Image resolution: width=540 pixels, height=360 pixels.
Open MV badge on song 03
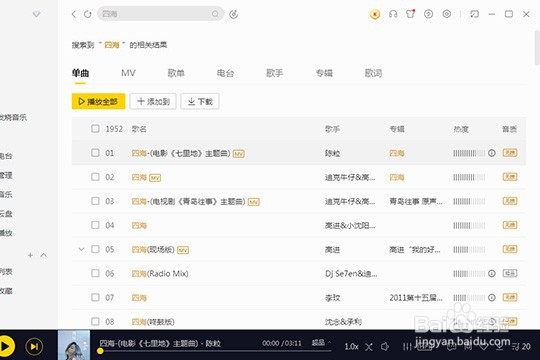(254, 202)
